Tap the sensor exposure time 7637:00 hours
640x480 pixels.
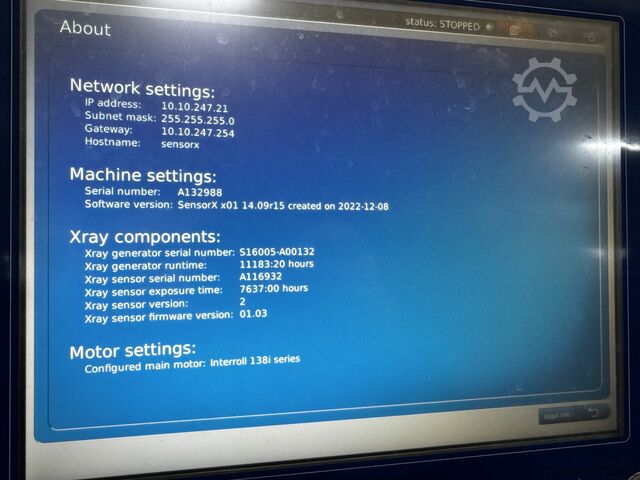[x=273, y=288]
